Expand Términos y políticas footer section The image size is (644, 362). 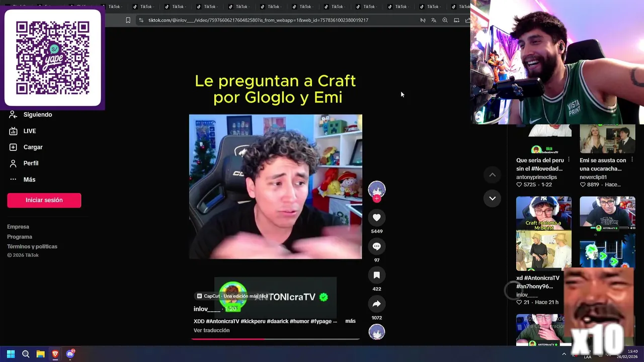[32, 246]
